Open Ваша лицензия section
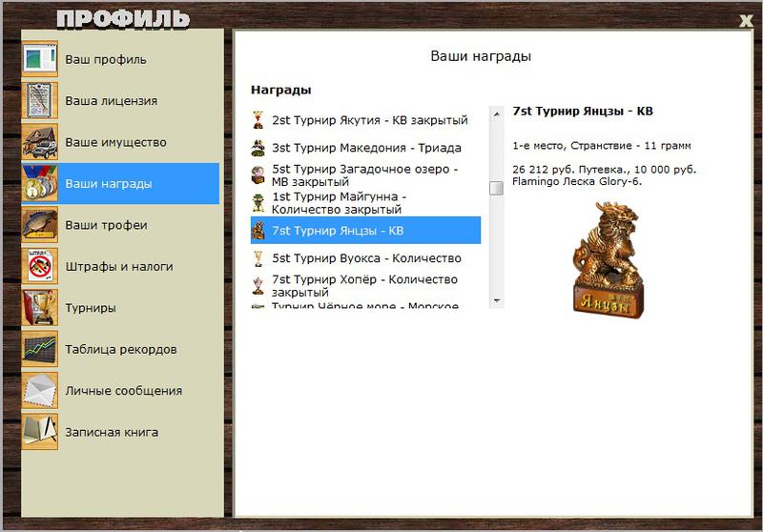The width and height of the screenshot is (763, 532). [x=120, y=101]
